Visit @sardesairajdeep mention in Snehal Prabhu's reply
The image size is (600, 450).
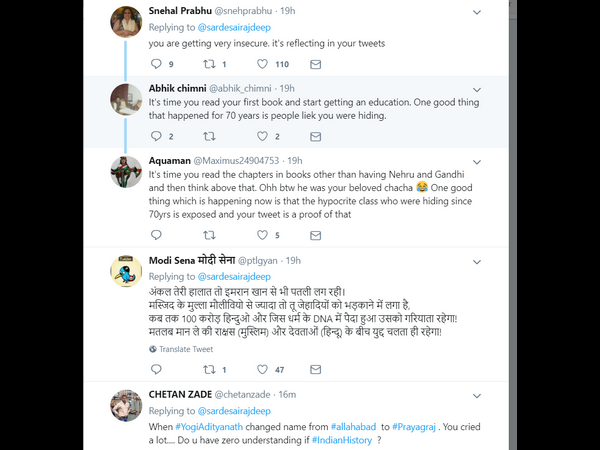tap(234, 28)
